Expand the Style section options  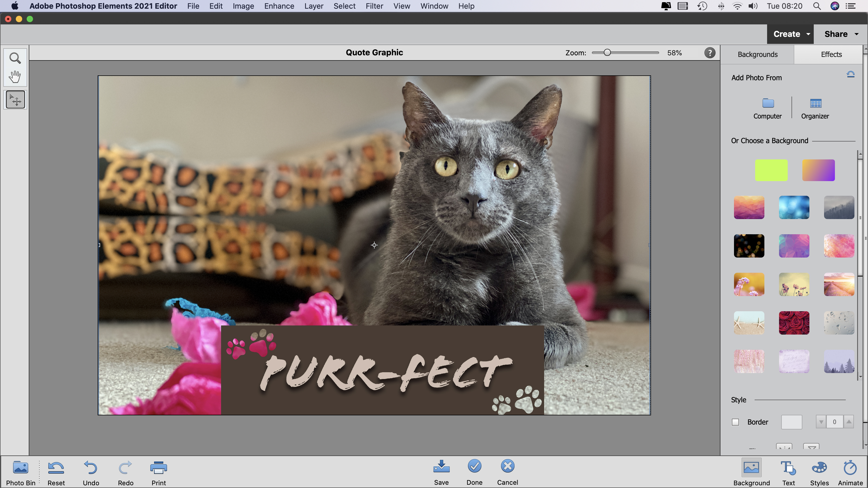click(x=739, y=399)
